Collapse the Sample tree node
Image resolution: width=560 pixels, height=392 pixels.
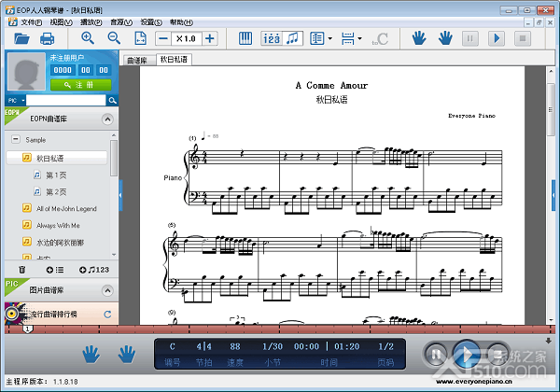pos(16,139)
